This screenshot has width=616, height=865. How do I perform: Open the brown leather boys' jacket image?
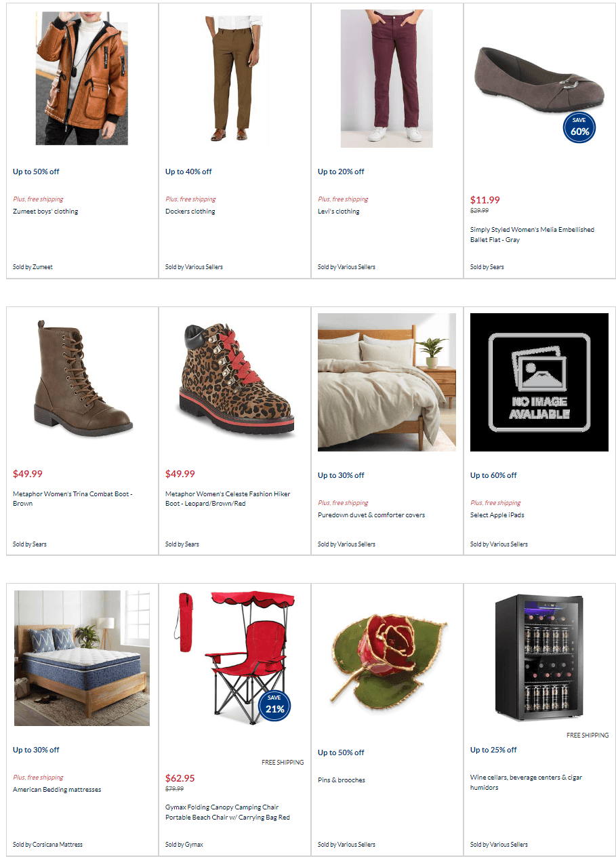pyautogui.click(x=82, y=77)
